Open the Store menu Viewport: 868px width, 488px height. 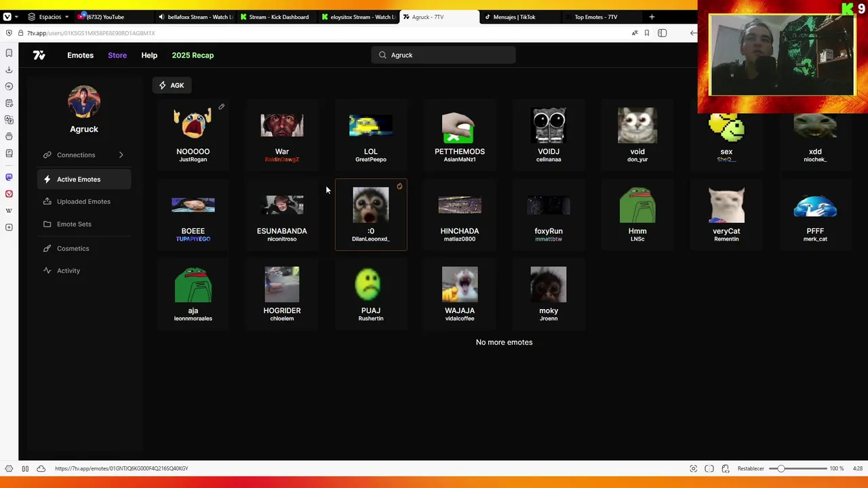point(117,55)
